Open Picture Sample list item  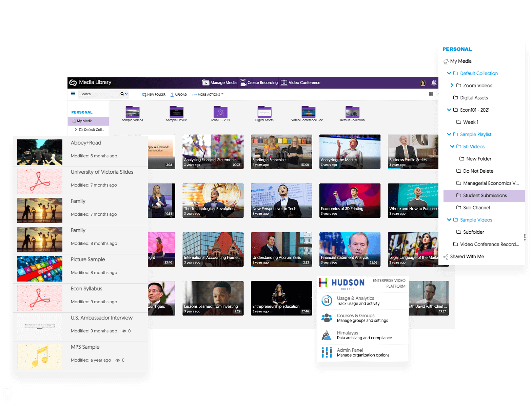(80, 269)
